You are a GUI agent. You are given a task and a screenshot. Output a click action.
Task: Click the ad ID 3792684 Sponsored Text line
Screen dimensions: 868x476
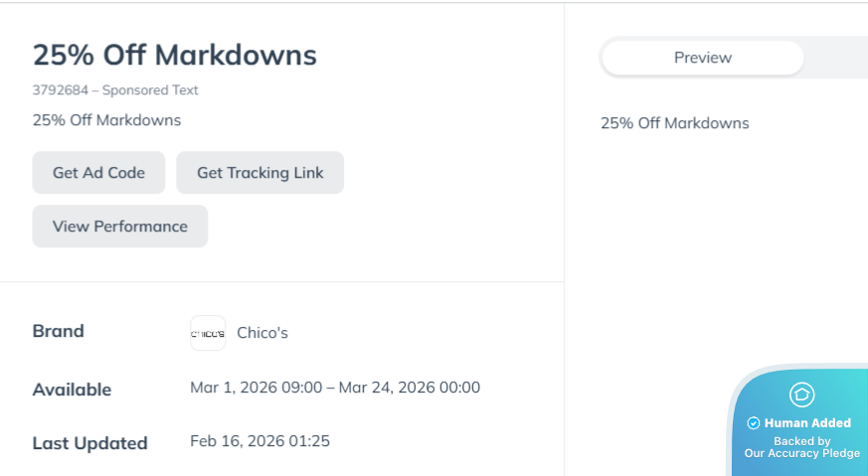115,90
